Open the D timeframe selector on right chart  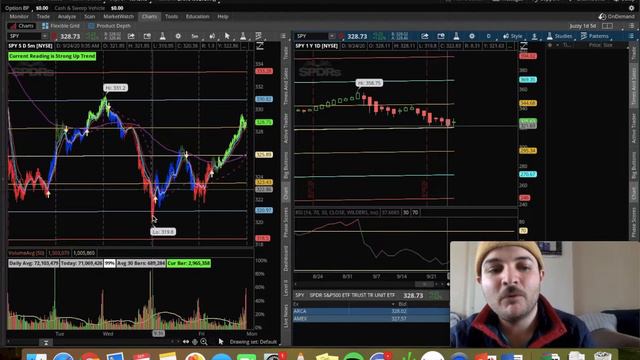[x=489, y=36]
